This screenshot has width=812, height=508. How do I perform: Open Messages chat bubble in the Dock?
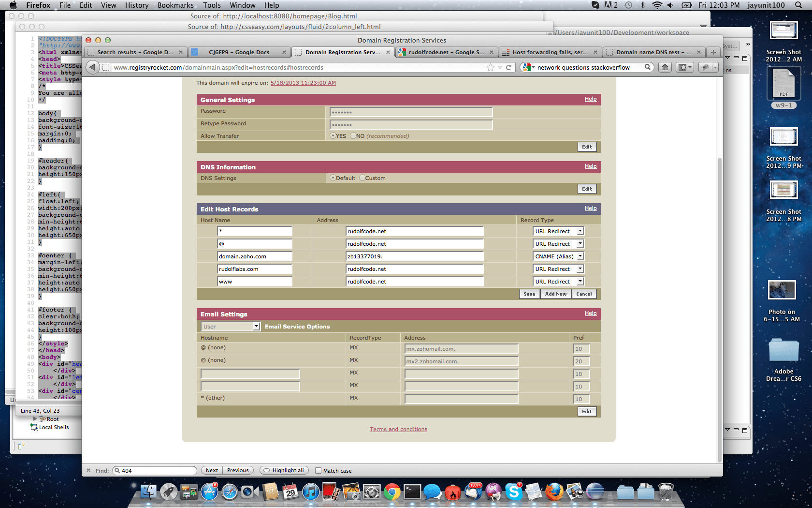click(433, 492)
